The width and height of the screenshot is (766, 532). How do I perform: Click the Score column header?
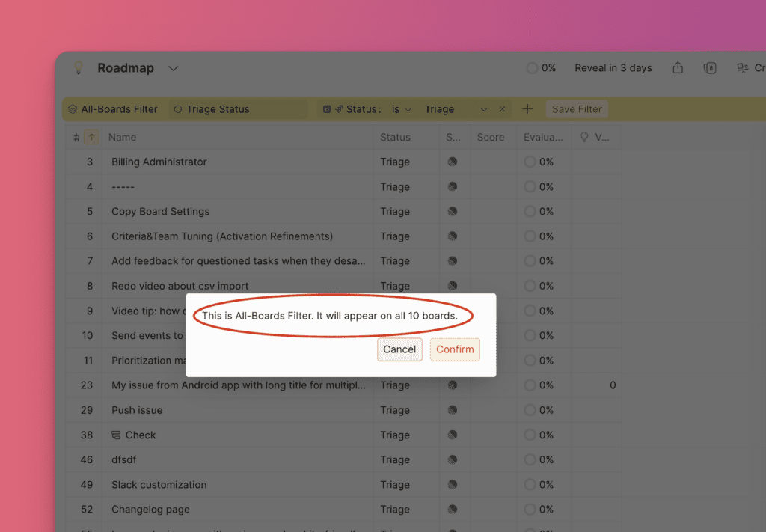491,137
